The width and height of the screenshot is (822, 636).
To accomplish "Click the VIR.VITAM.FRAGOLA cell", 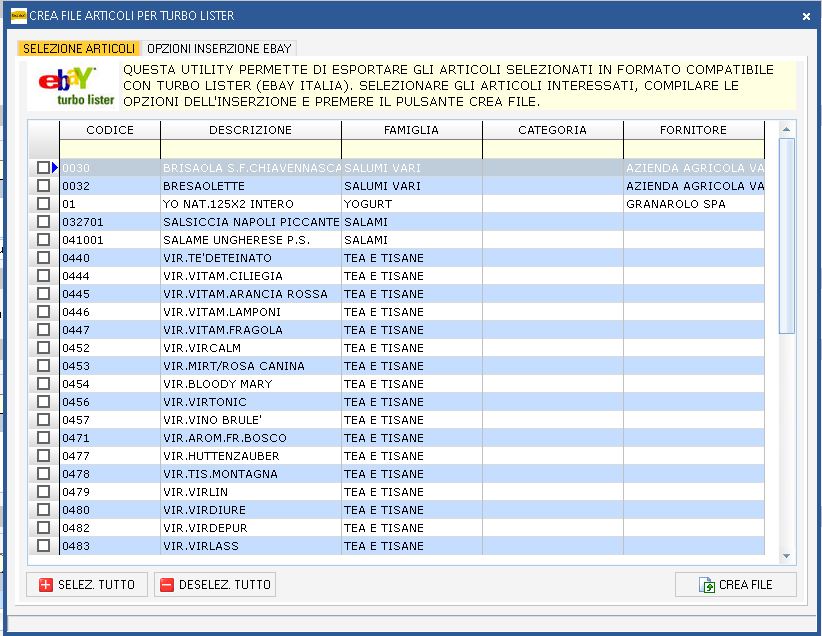I will click(x=251, y=329).
